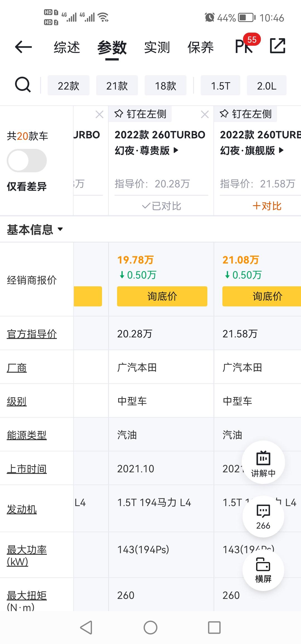
Task: Tap 已对比 under 幻夜·尊贵版
Action: tap(161, 206)
